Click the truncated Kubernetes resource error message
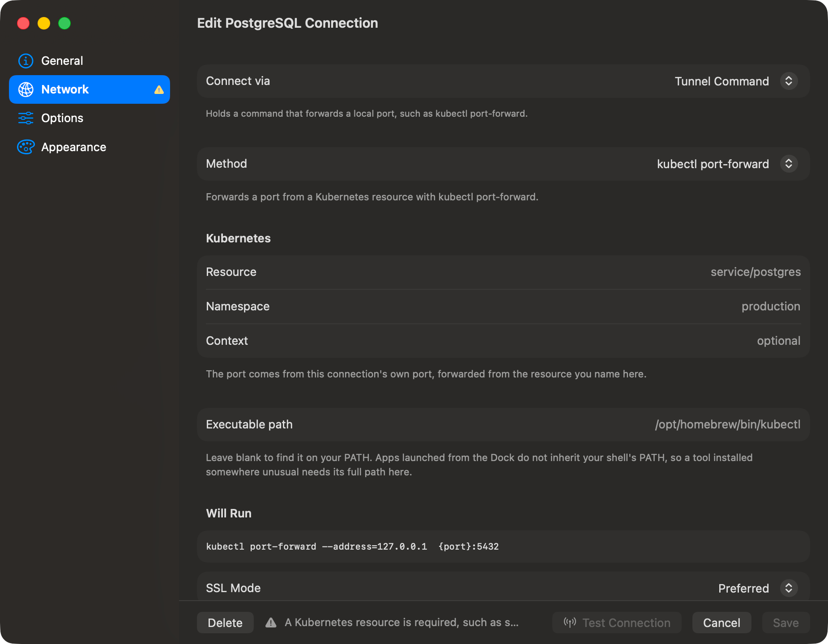This screenshot has width=828, height=644. click(x=401, y=623)
